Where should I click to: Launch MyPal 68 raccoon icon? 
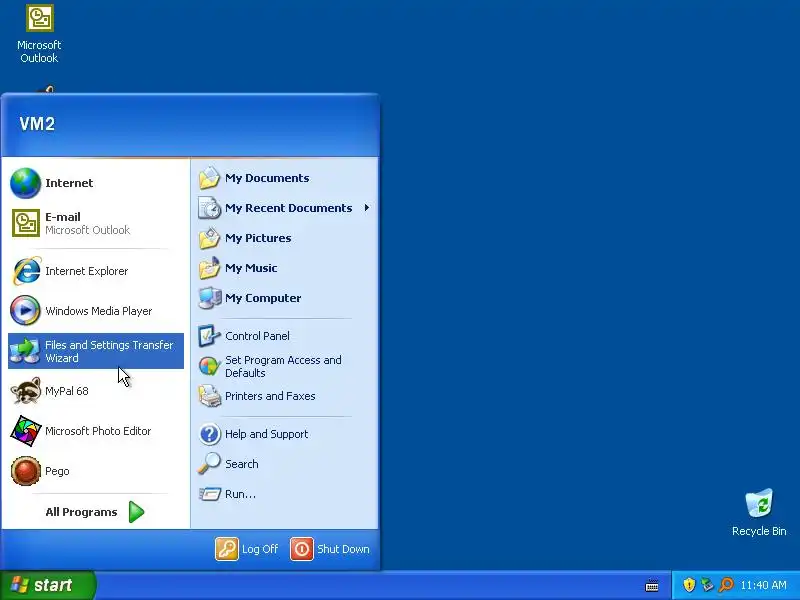26,391
